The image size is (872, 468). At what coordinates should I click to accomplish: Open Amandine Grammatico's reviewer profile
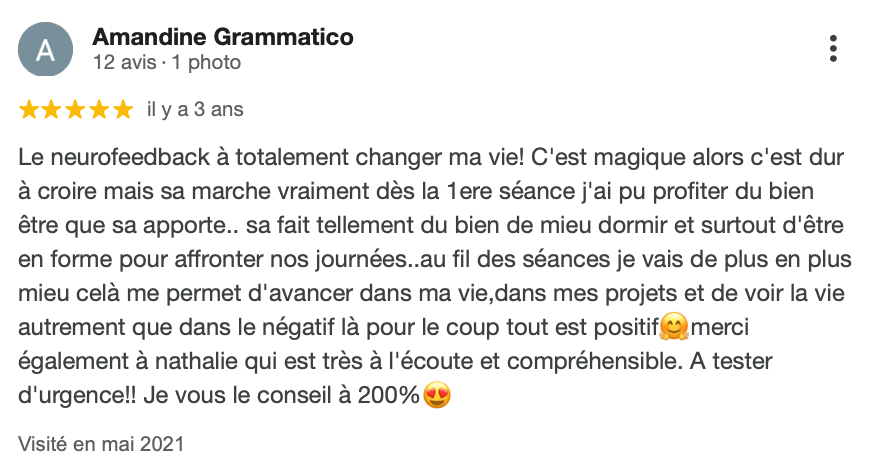[222, 38]
